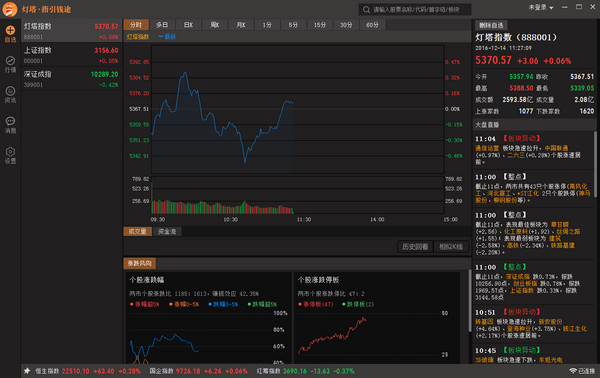The width and height of the screenshot is (600, 378).
Task: Click the 大盘直播 section header
Action: (487, 125)
